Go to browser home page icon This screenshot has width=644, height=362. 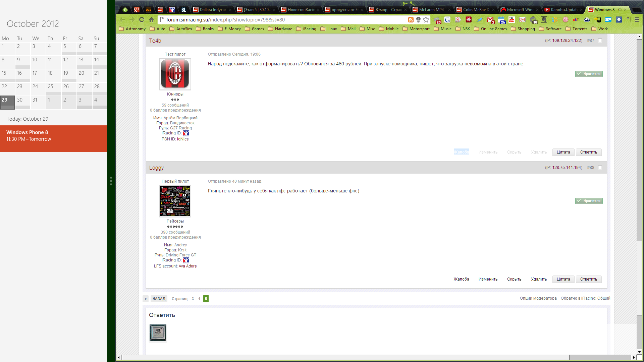152,20
